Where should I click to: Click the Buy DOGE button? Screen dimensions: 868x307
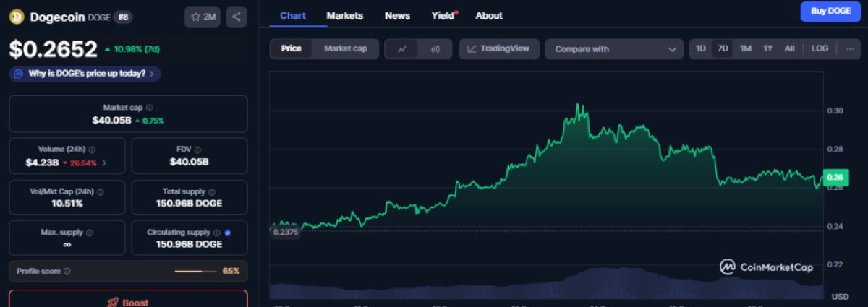click(830, 11)
